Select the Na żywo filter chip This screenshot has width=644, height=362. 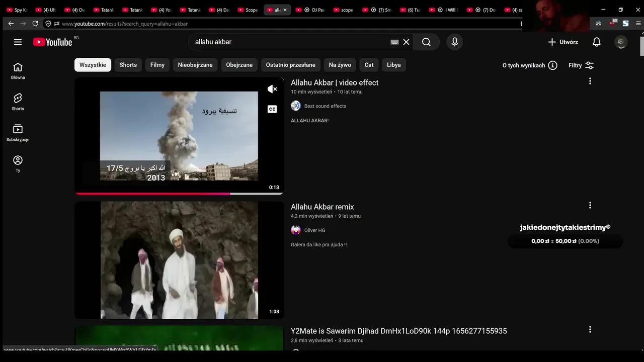point(340,65)
